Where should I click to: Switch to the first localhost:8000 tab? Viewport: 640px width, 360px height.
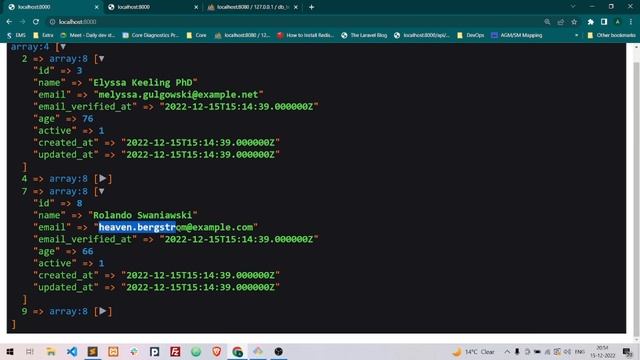[52, 7]
